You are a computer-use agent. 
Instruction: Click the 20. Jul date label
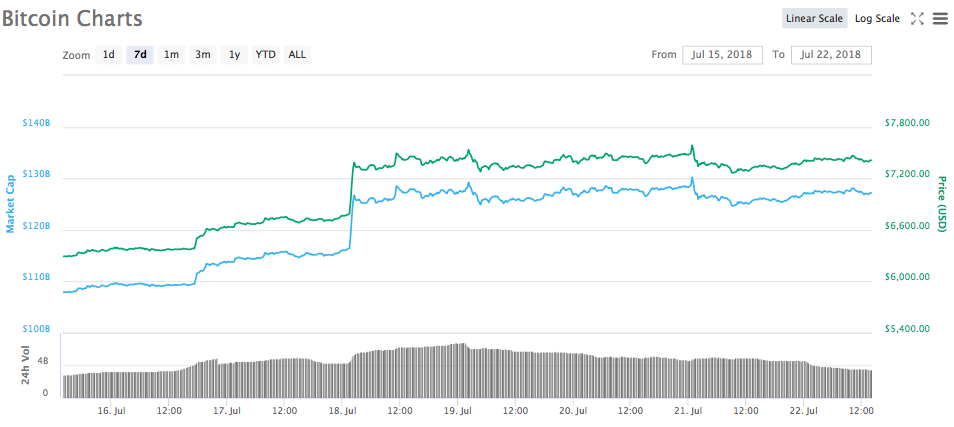coord(573,411)
